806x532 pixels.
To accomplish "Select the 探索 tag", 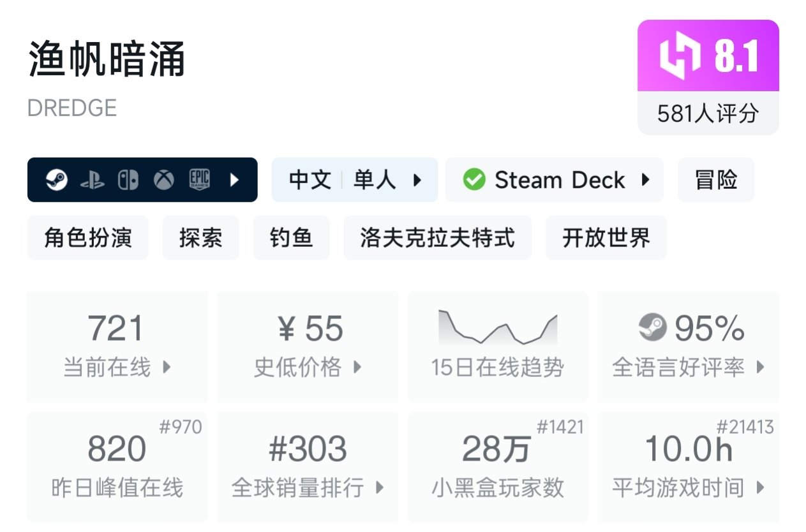I will pos(200,238).
